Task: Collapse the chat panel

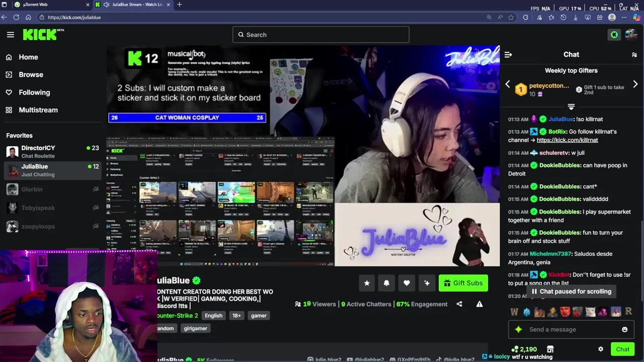Action: pos(508,54)
